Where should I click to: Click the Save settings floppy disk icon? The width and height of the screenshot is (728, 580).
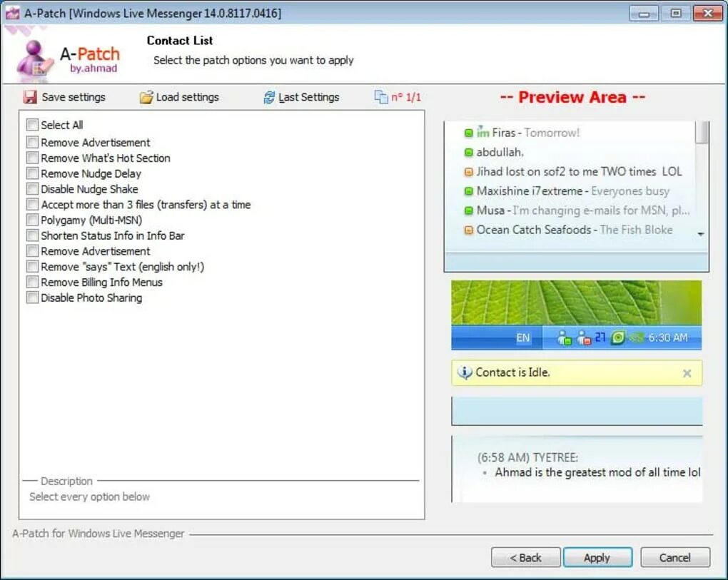(30, 97)
